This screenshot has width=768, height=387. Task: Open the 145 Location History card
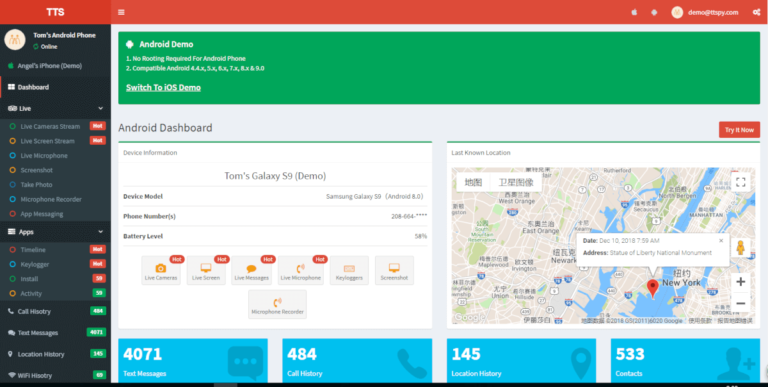(x=521, y=361)
